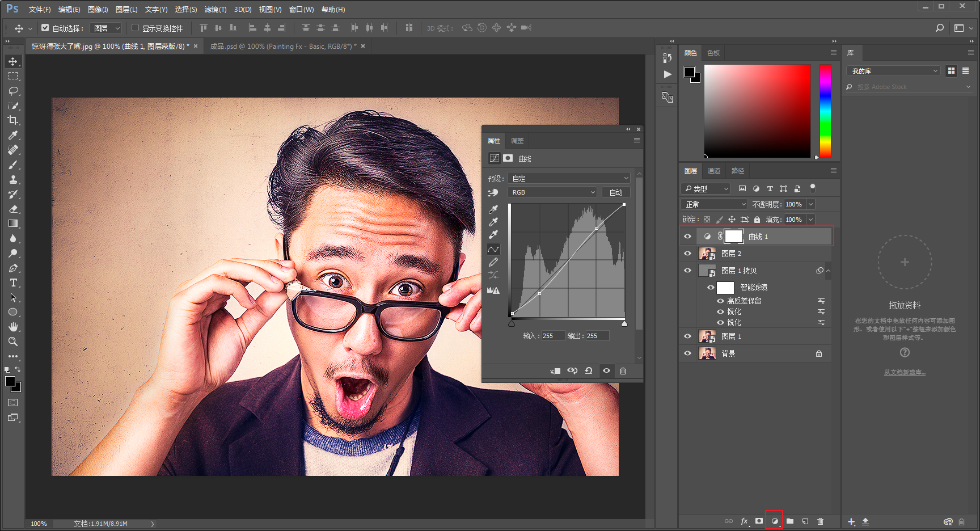Toggle visibility of the 背景 layer
Screen dimensions: 980x531
687,353
